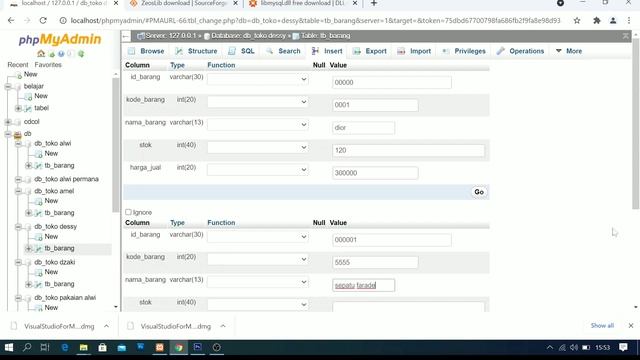
Task: Open the blue documentation help icon
Action: pos(61,54)
